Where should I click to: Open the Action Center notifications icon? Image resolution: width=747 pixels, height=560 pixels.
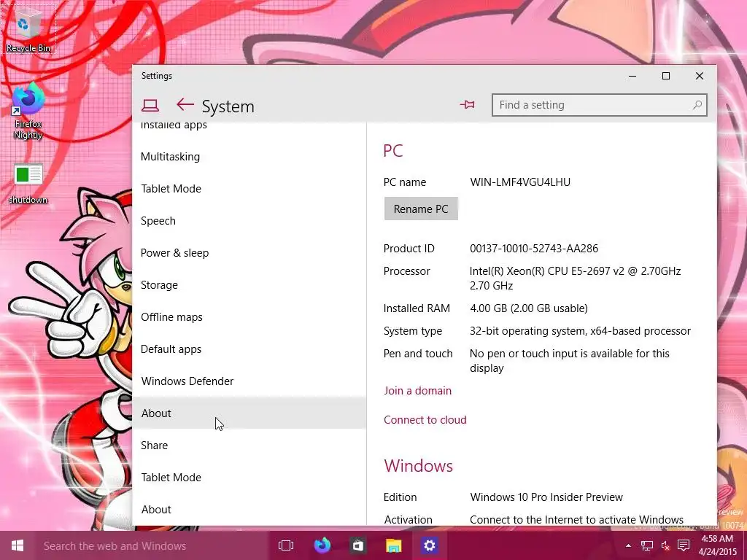point(684,545)
